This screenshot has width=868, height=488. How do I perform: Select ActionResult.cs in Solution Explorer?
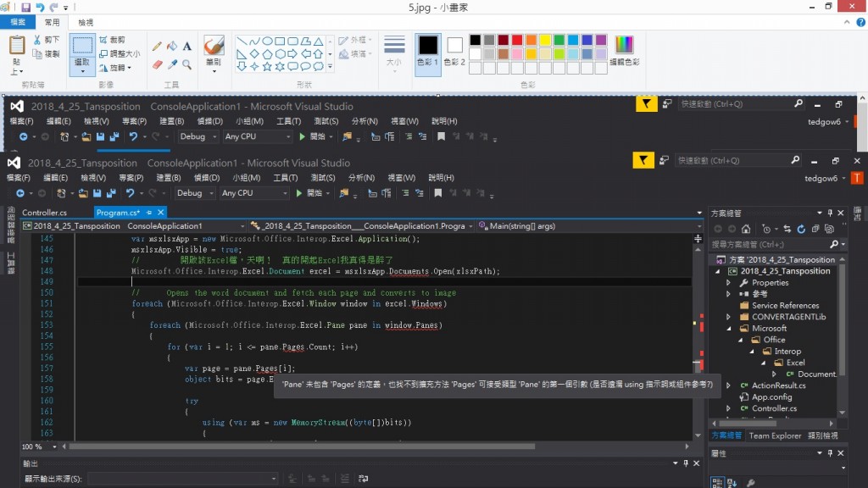click(778, 385)
